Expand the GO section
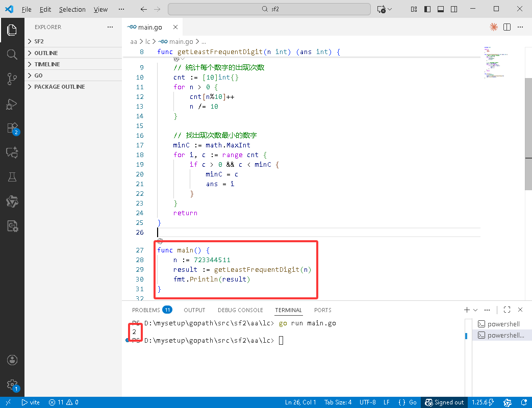Image resolution: width=532 pixels, height=408 pixels. (73, 75)
